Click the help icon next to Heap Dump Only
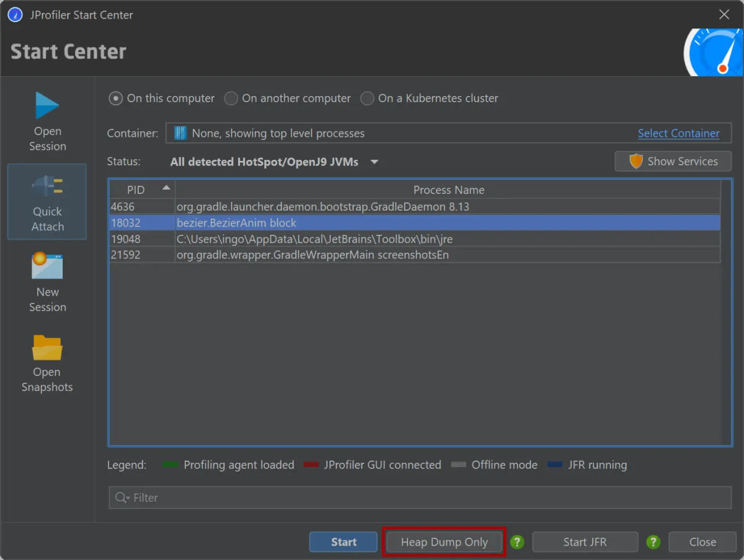The width and height of the screenshot is (744, 560). [517, 542]
